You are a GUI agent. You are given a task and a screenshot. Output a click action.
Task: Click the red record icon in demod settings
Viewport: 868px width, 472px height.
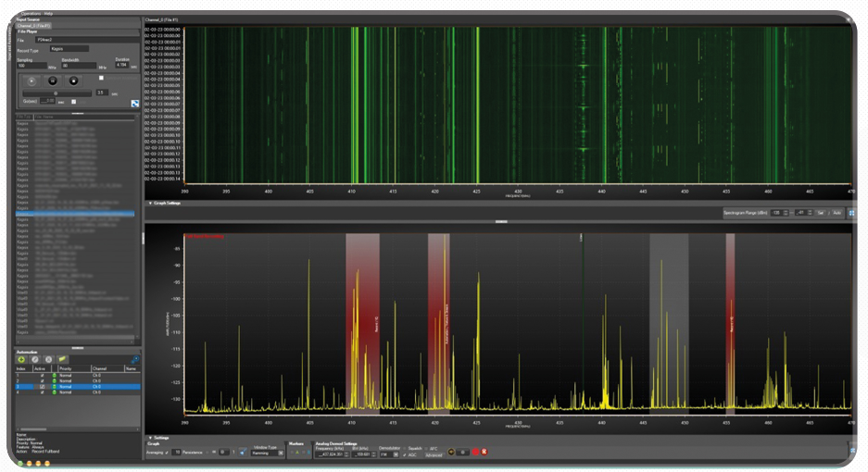(x=475, y=453)
